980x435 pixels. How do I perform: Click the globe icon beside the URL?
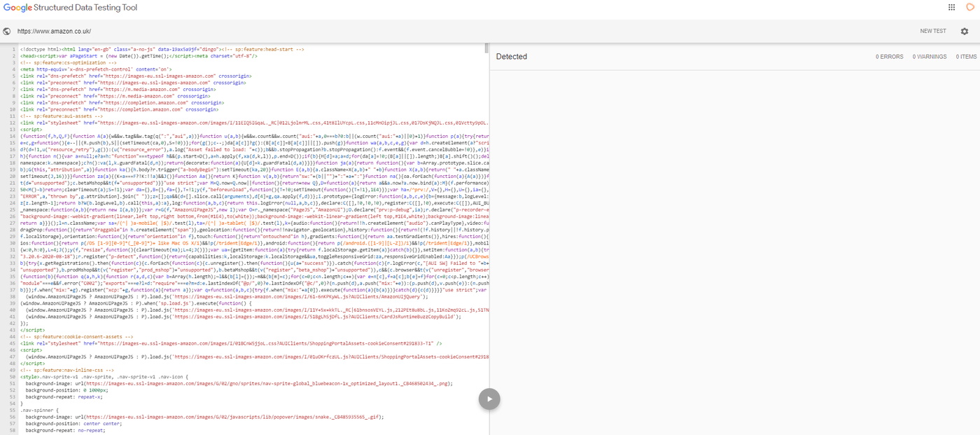[x=7, y=32]
